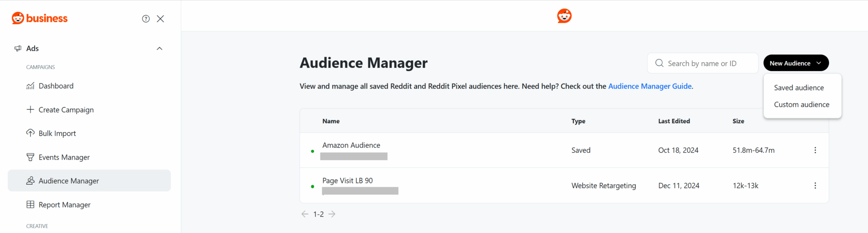Click the New Audience chevron arrow
The image size is (868, 233).
tap(819, 63)
